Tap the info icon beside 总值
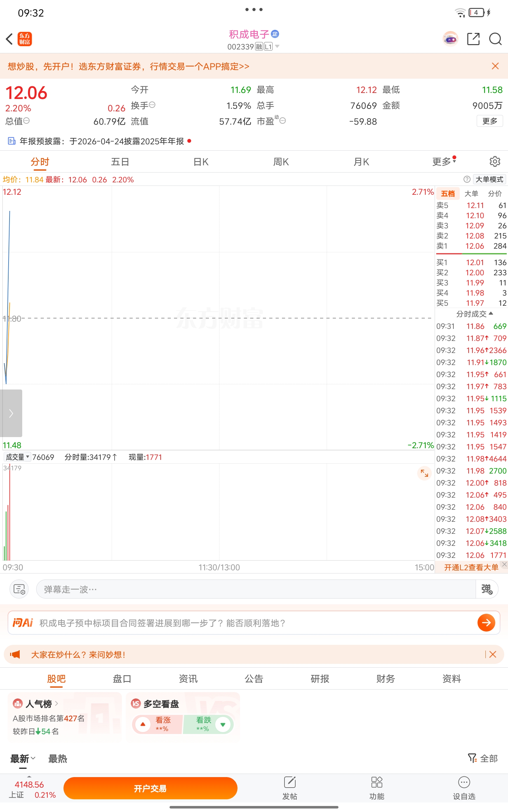Screen dimensions: 508x812 click(27, 121)
